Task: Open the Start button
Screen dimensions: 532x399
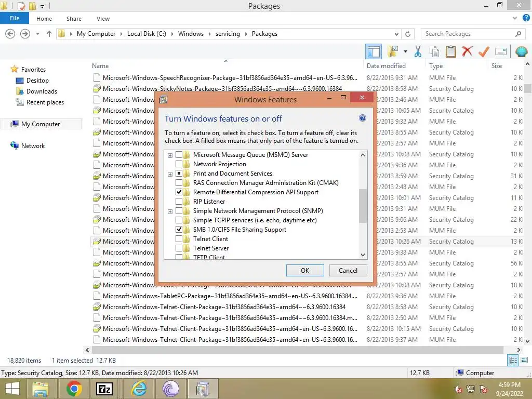Action: point(12,389)
